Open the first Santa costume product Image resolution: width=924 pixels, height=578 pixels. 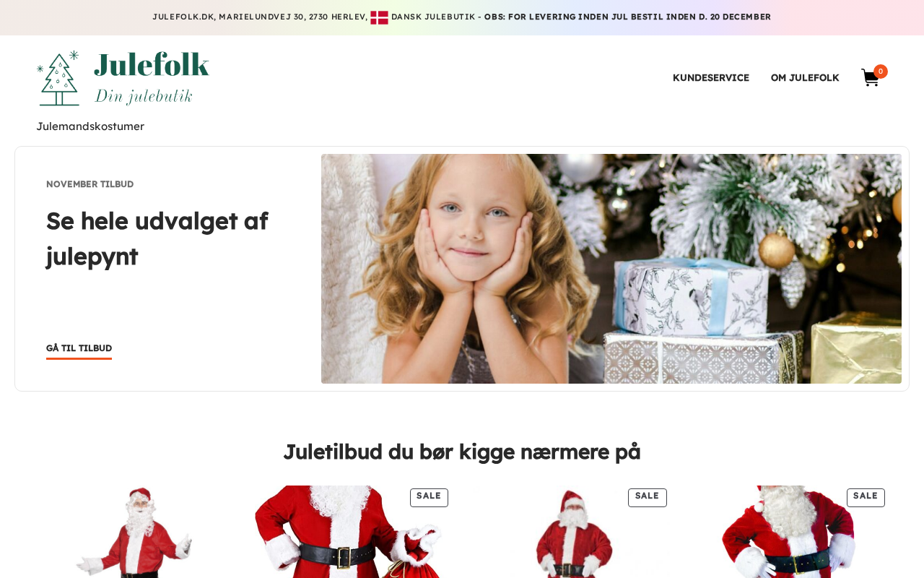134,532
